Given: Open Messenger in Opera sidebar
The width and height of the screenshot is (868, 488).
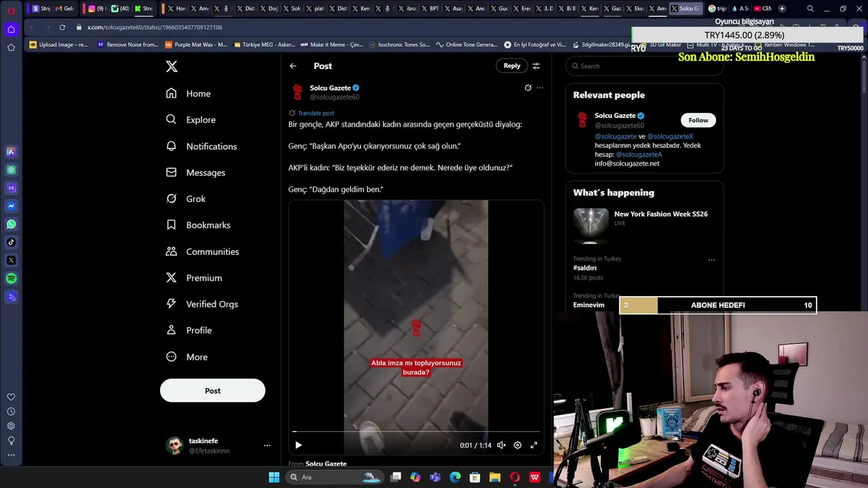Looking at the screenshot, I should [x=11, y=206].
